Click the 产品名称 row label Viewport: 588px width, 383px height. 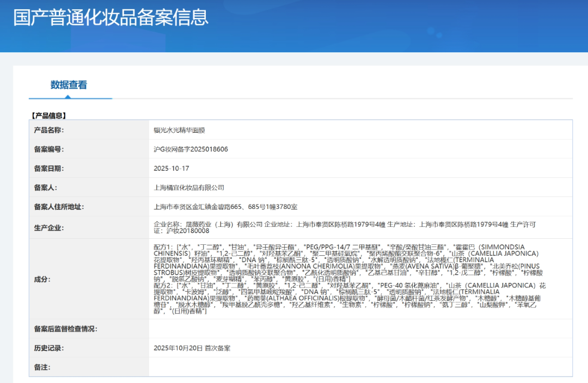pyautogui.click(x=48, y=130)
